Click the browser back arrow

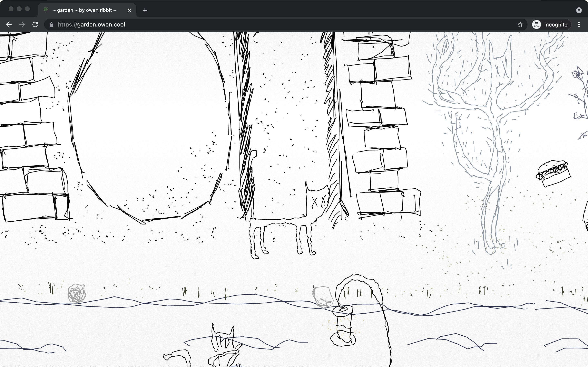pyautogui.click(x=9, y=24)
